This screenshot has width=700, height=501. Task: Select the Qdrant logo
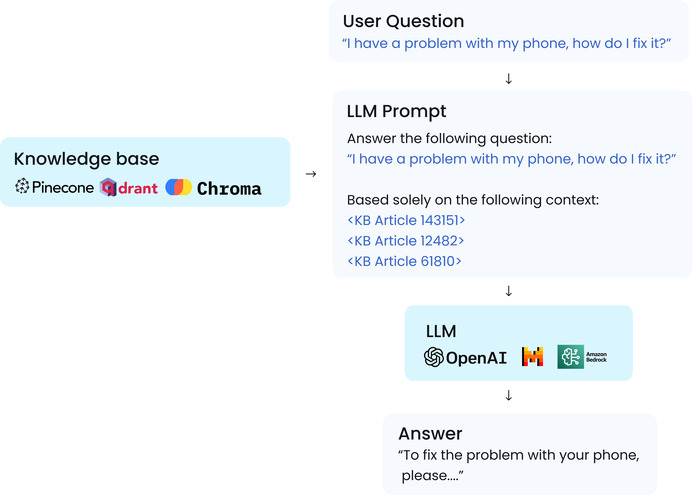click(129, 187)
